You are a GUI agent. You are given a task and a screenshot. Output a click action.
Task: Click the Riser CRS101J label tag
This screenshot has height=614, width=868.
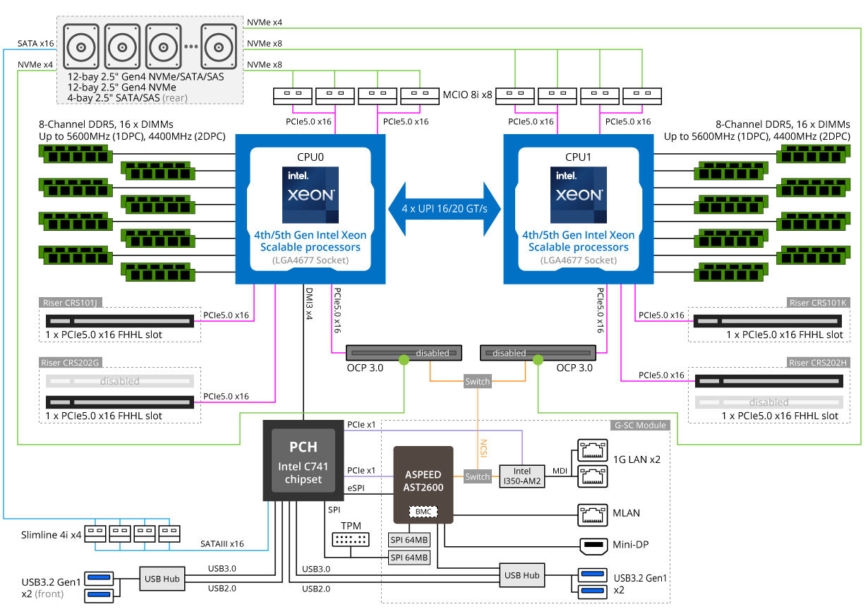point(71,303)
